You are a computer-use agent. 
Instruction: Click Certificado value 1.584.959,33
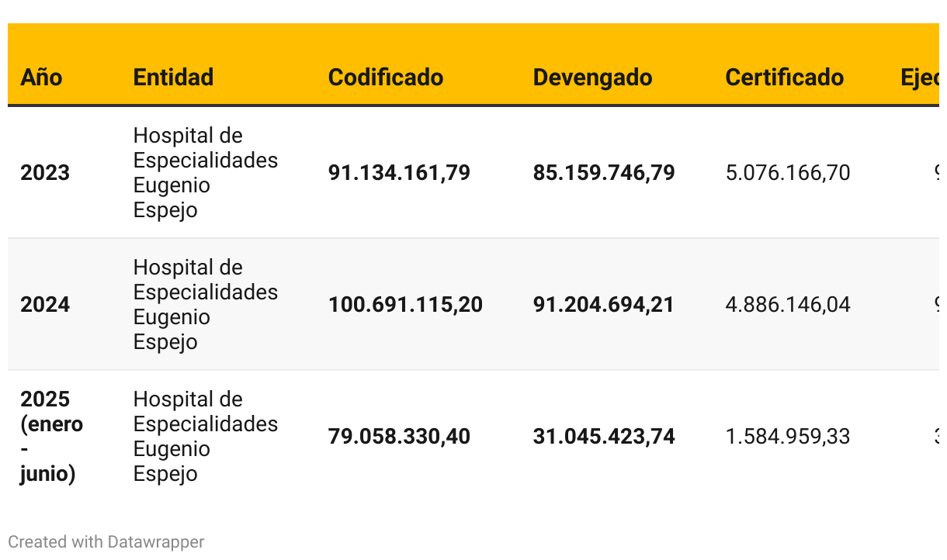(788, 436)
